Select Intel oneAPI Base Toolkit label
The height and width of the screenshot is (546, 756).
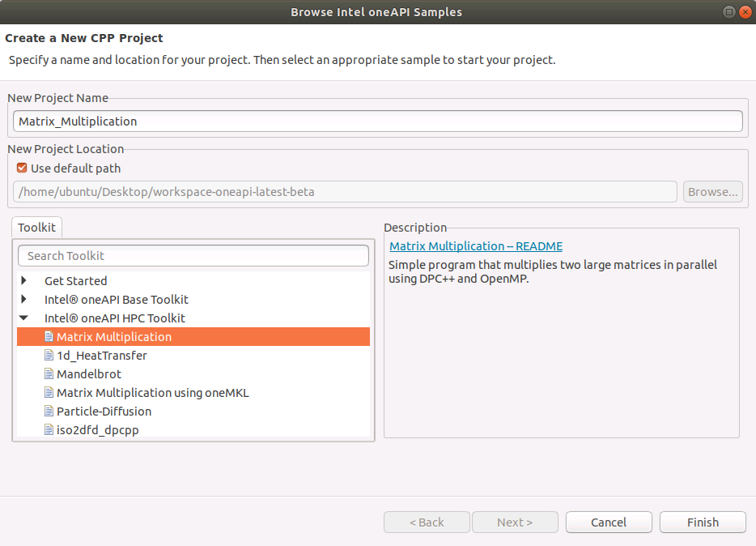tap(117, 300)
